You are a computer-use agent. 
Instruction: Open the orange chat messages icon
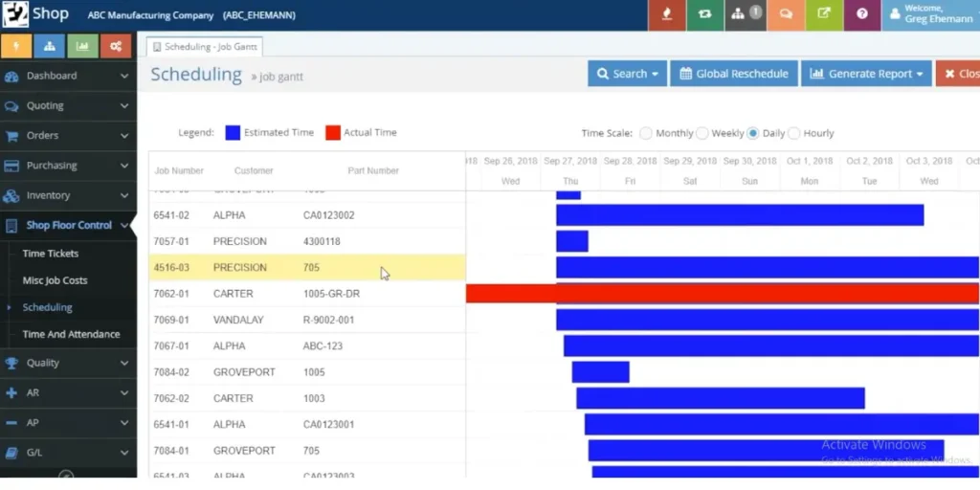coord(785,15)
